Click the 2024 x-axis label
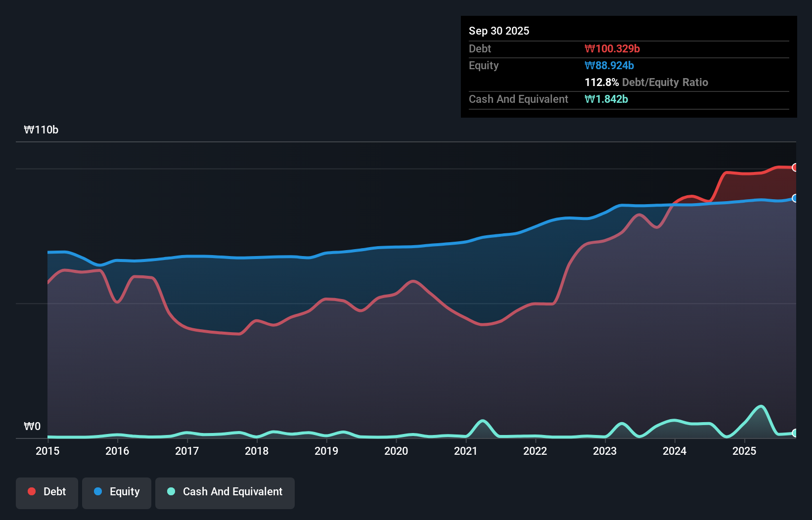The image size is (812, 520). tap(675, 451)
